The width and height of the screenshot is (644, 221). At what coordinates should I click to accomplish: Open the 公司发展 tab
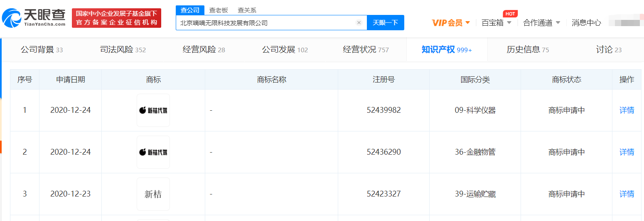click(285, 50)
